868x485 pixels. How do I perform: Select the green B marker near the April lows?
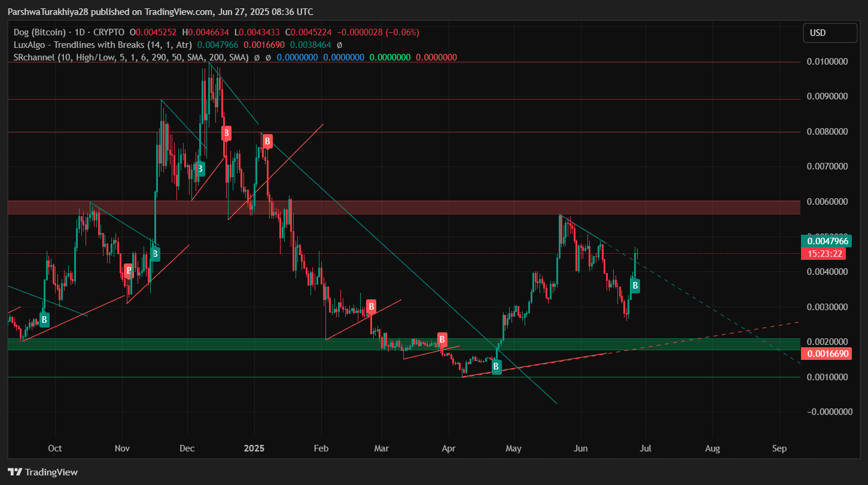click(x=496, y=366)
